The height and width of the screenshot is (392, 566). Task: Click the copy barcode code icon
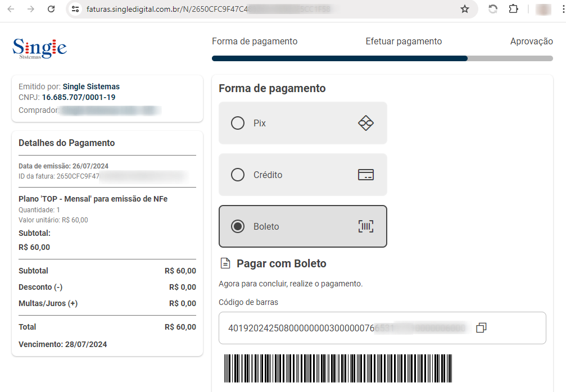pos(481,328)
